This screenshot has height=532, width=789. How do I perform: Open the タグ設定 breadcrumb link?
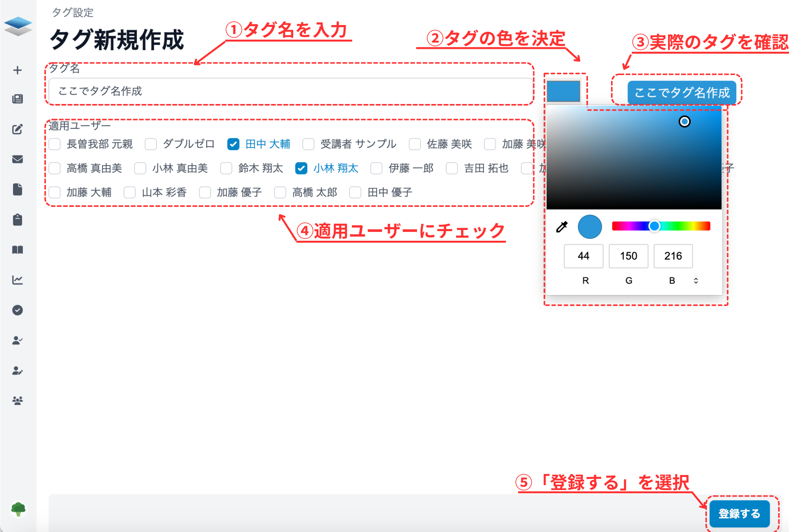point(72,13)
